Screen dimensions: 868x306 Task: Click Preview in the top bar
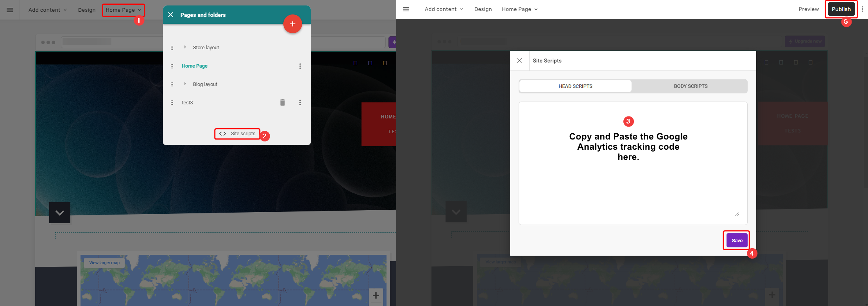point(808,9)
